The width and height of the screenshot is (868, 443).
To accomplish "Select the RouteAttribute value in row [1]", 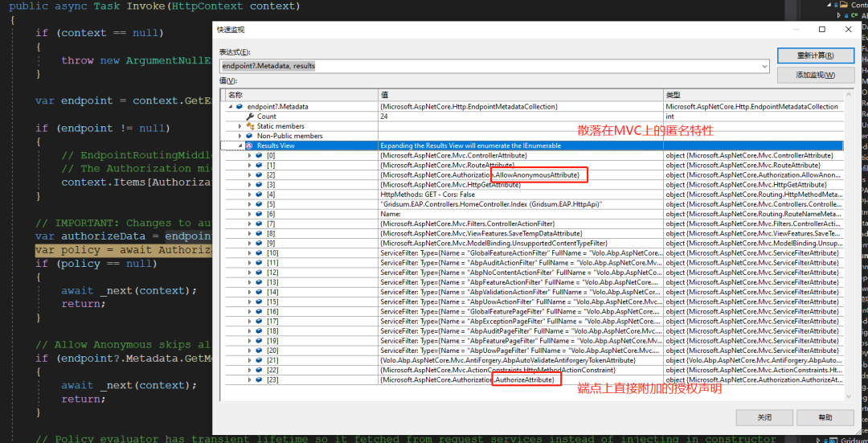I will (x=521, y=165).
